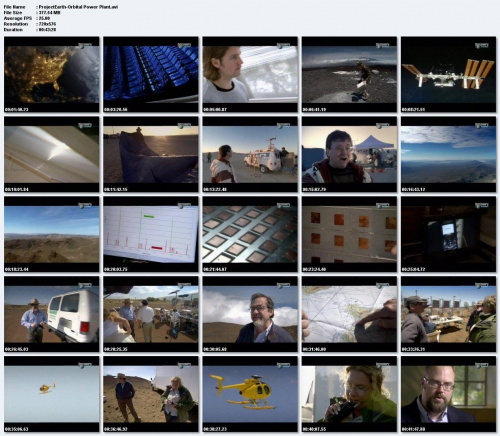This screenshot has height=436, width=500.
Task: Click the angled copper squares grid thumbnail
Action: pos(250,234)
